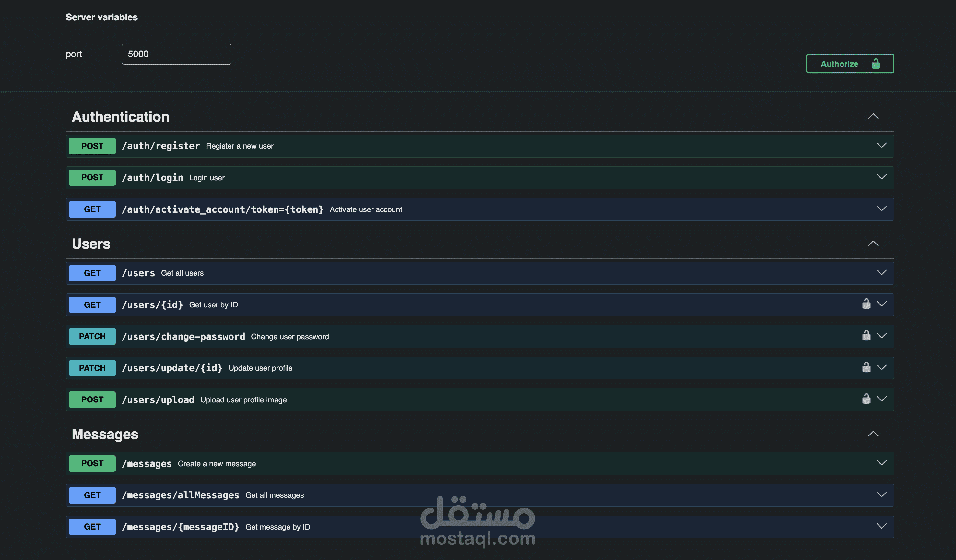Click the open padlock inside the Authorize button
The image size is (956, 560).
click(x=876, y=63)
